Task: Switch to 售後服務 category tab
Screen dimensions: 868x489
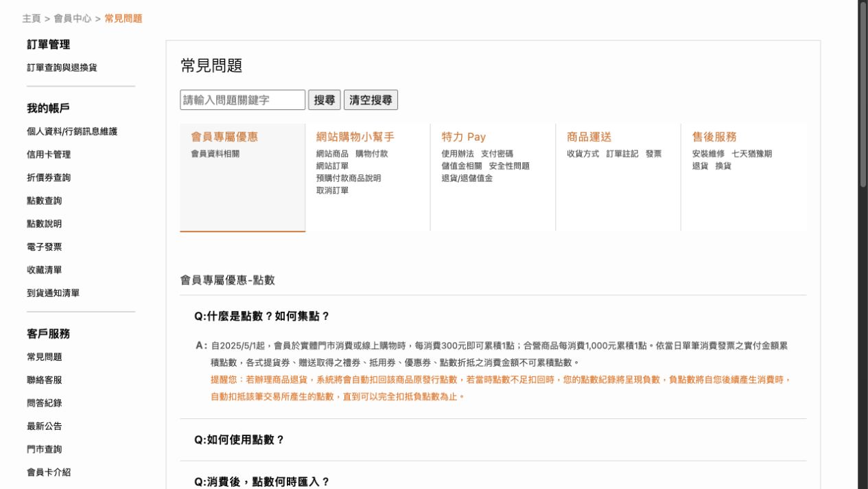Action: coord(714,137)
